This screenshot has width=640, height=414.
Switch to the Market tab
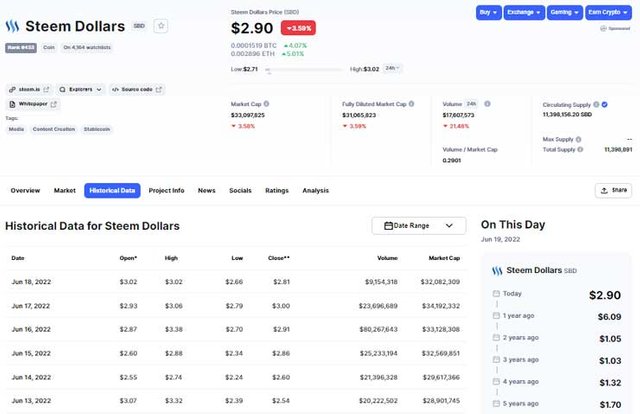pos(65,191)
